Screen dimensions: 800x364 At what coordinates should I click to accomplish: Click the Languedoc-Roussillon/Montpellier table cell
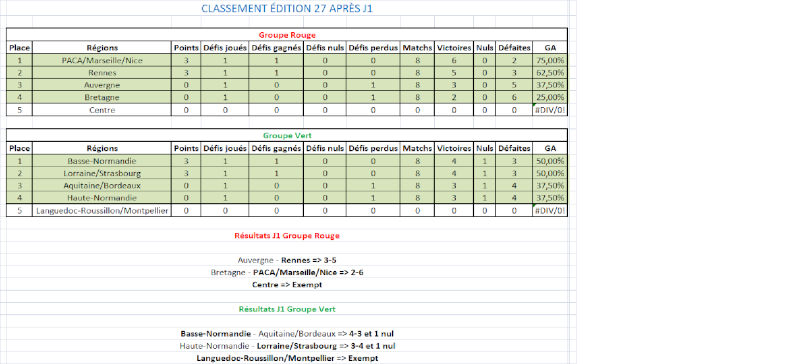(x=102, y=210)
